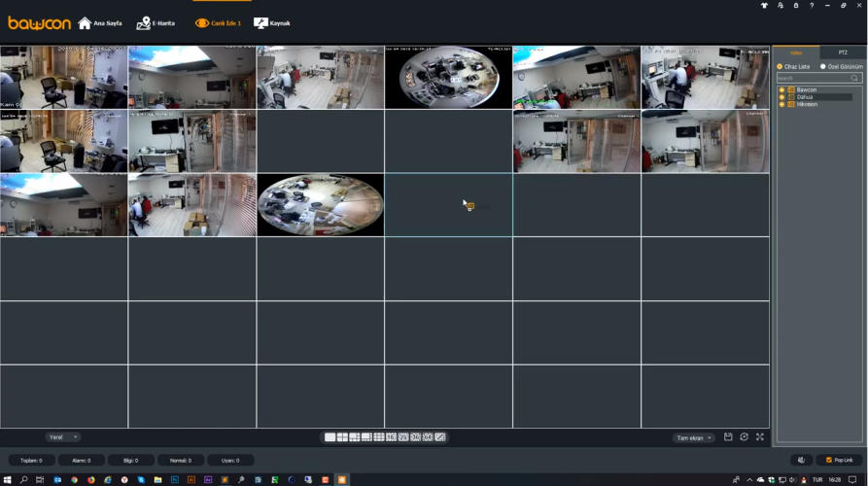868x486 pixels.
Task: Open the Tam ekran dropdown
Action: (x=694, y=438)
